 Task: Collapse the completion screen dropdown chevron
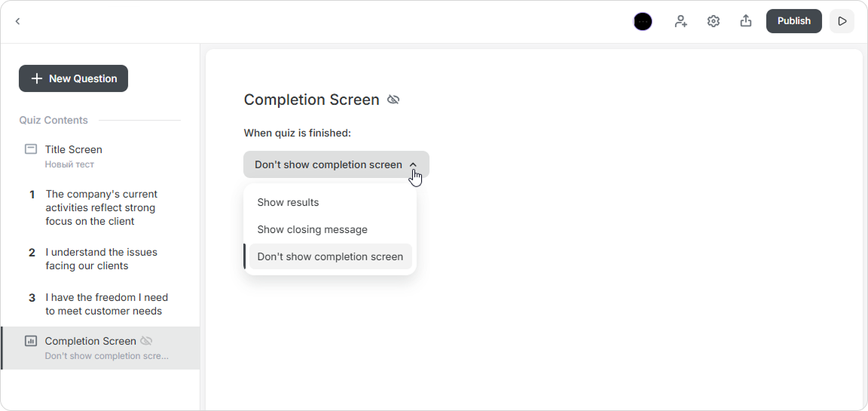click(413, 164)
